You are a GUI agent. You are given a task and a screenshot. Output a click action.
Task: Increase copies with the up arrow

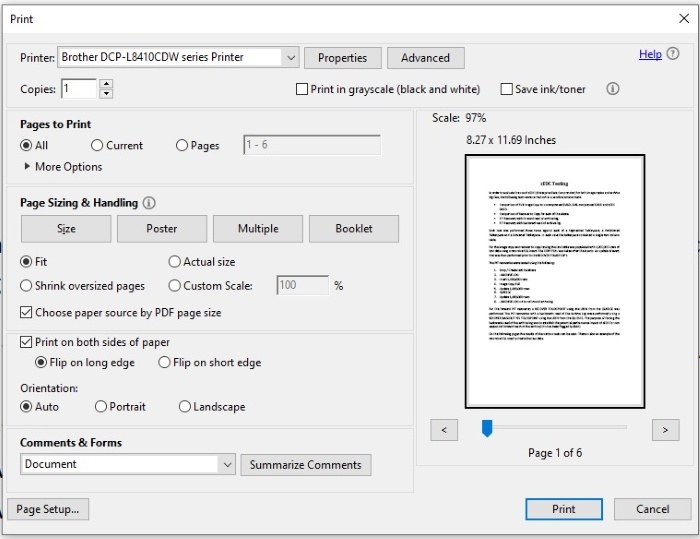pyautogui.click(x=106, y=84)
